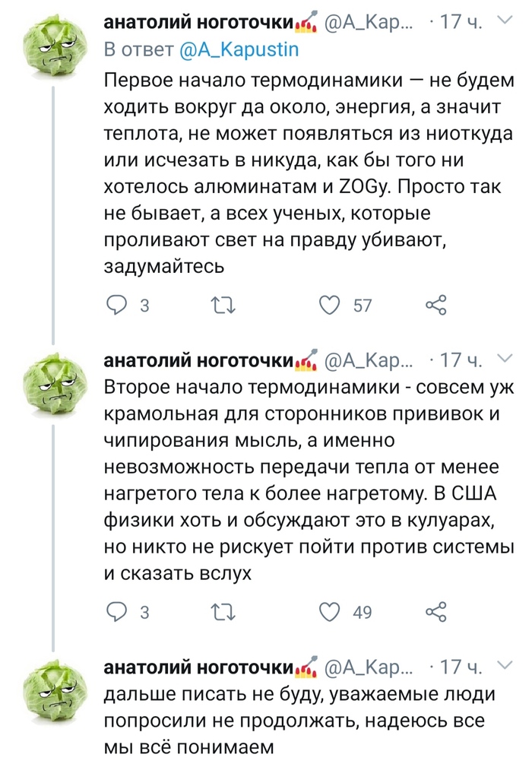Tap the cabbage avatar on first tweet
The width and height of the screenshot is (532, 767).
[x=52, y=49]
